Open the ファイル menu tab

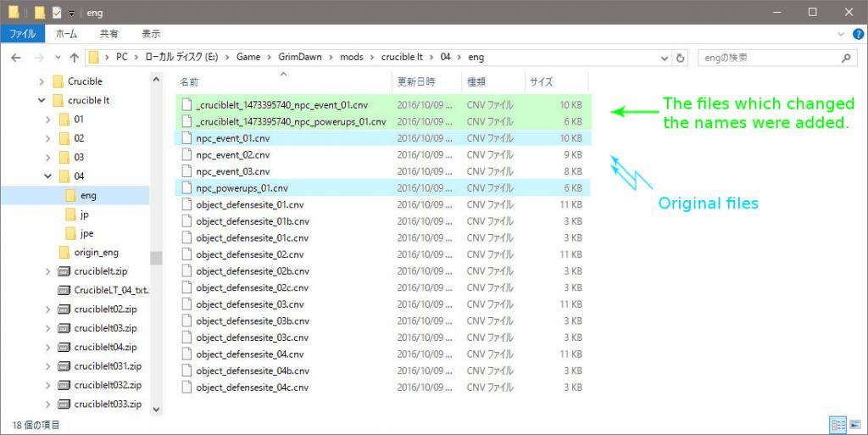(x=22, y=34)
